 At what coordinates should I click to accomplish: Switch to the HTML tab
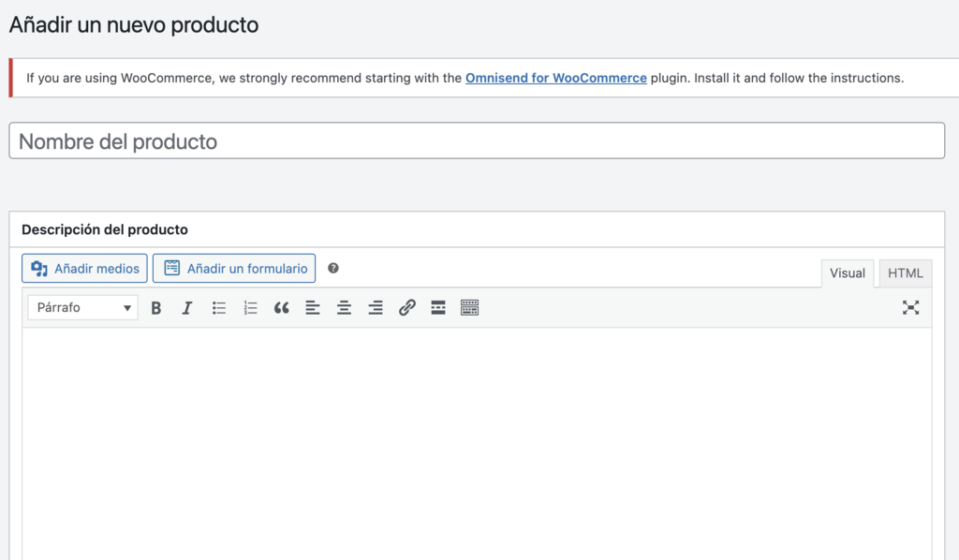[904, 273]
